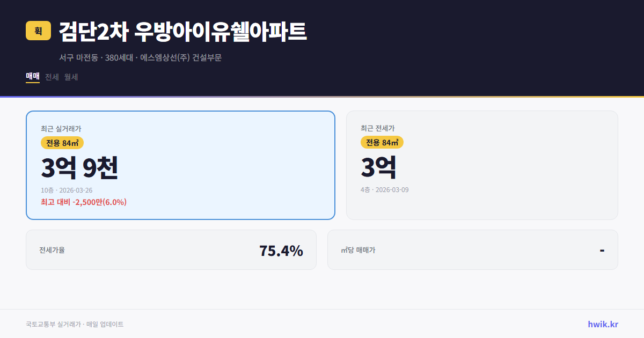The width and height of the screenshot is (644, 338).
Task: Open the 최근 전세가 card
Action: pyautogui.click(x=482, y=165)
